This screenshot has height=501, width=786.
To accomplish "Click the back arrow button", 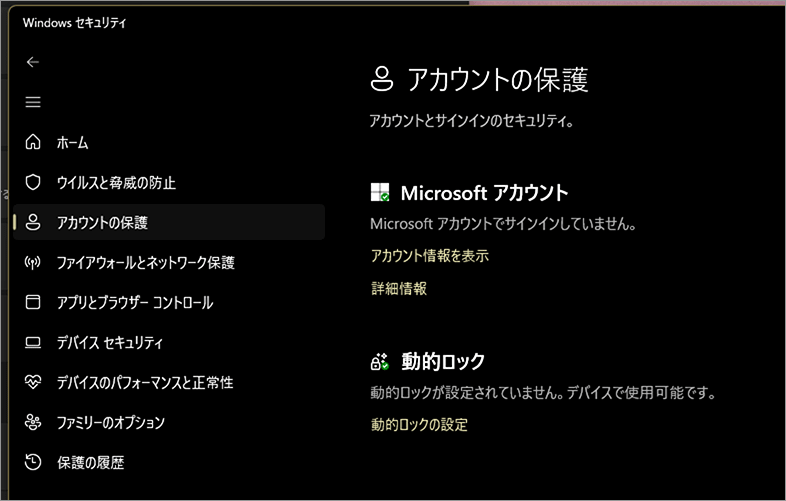I will [33, 62].
